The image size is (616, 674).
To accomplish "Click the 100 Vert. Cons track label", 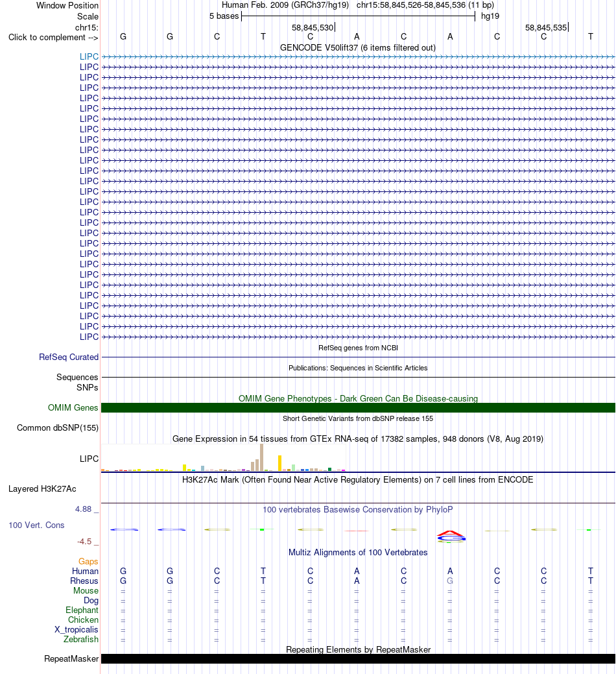I will pos(36,525).
